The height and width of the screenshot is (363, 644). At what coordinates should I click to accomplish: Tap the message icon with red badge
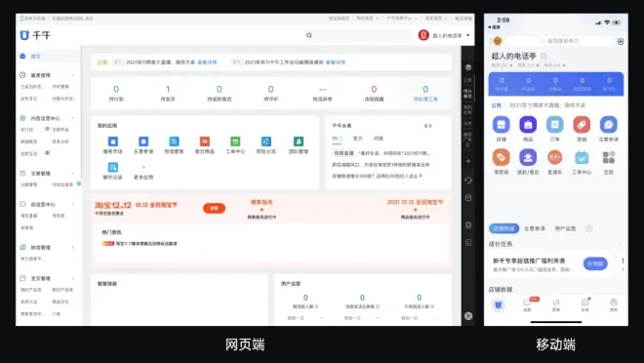[527, 303]
